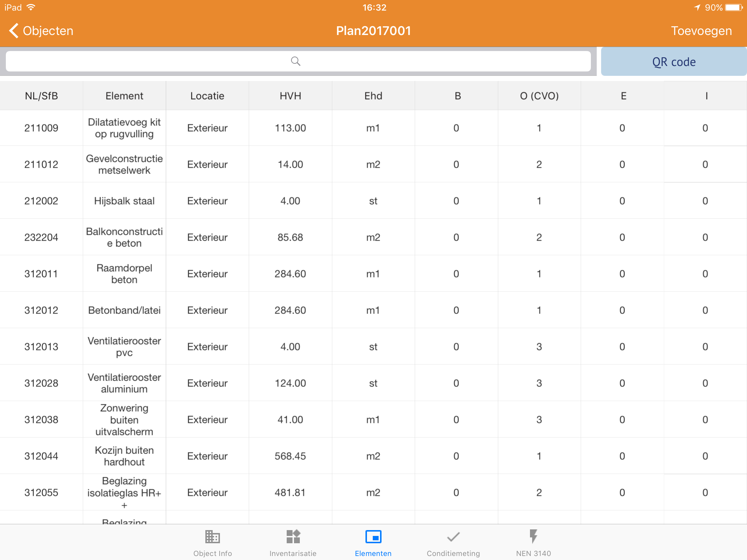Open row with code 312011
Screen dimensions: 747x560
point(41,274)
